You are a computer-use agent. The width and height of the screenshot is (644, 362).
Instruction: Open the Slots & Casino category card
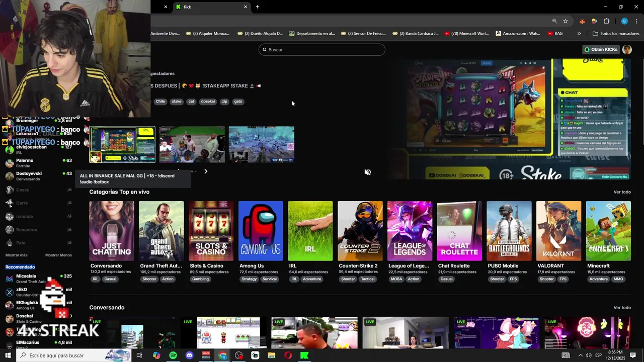click(x=211, y=231)
